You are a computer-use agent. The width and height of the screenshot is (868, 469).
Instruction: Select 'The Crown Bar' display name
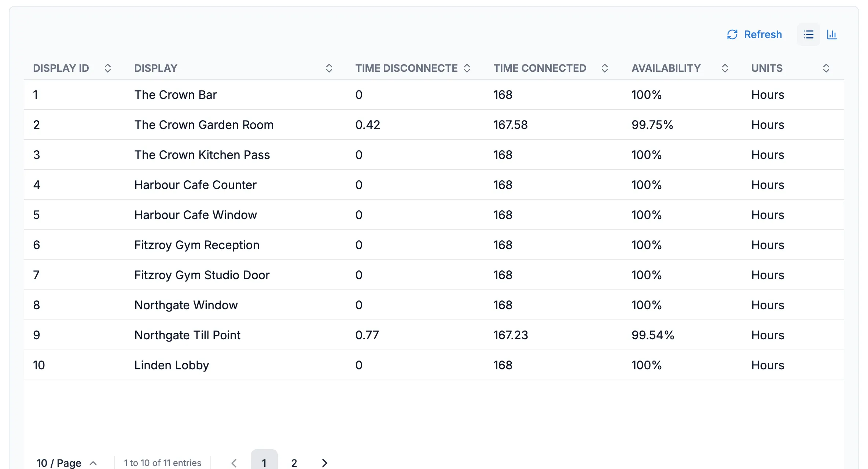(176, 95)
